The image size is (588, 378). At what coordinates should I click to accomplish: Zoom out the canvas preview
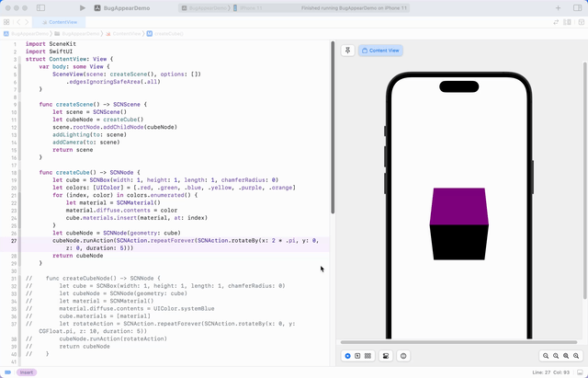(x=546, y=356)
